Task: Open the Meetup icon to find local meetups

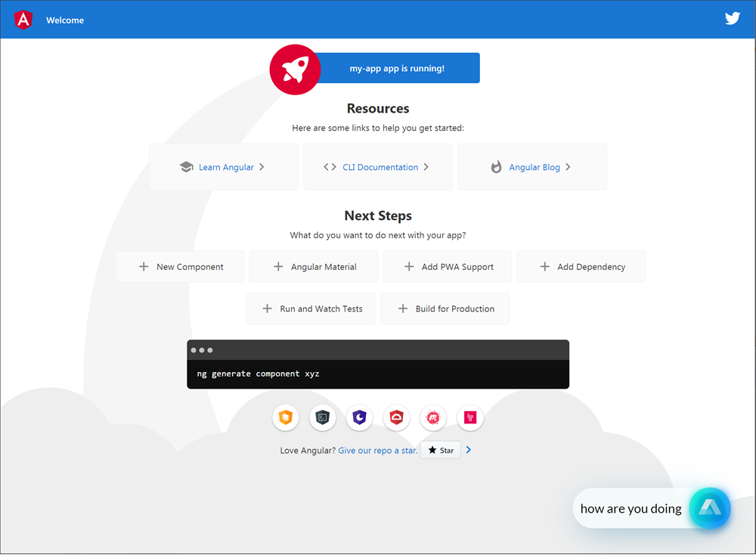Action: point(432,417)
